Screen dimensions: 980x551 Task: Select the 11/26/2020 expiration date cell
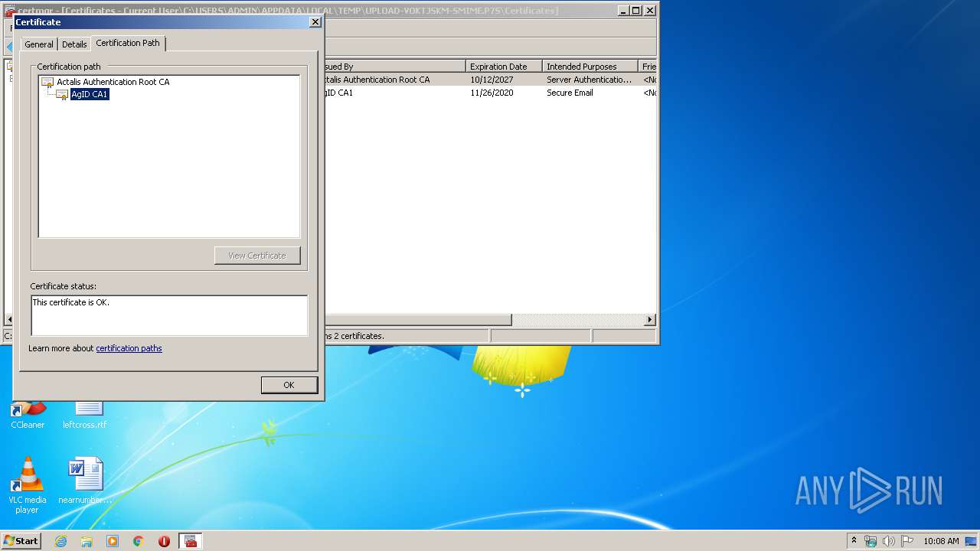coord(492,93)
